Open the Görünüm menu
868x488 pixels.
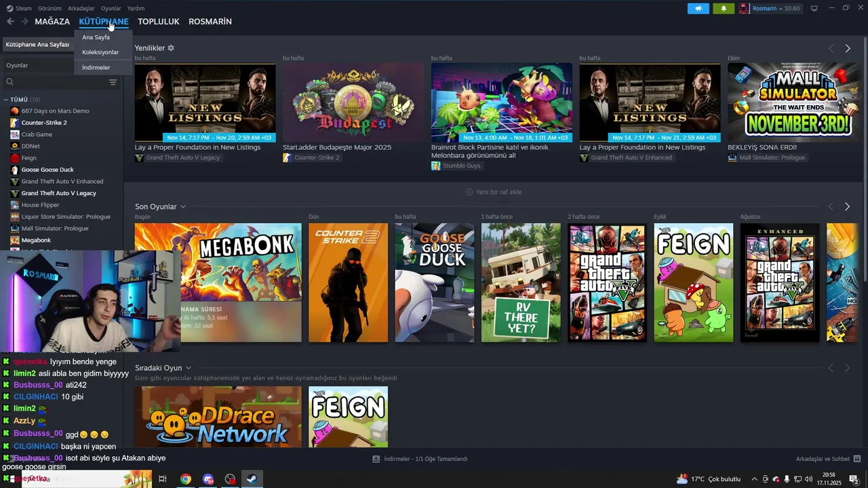coord(50,8)
